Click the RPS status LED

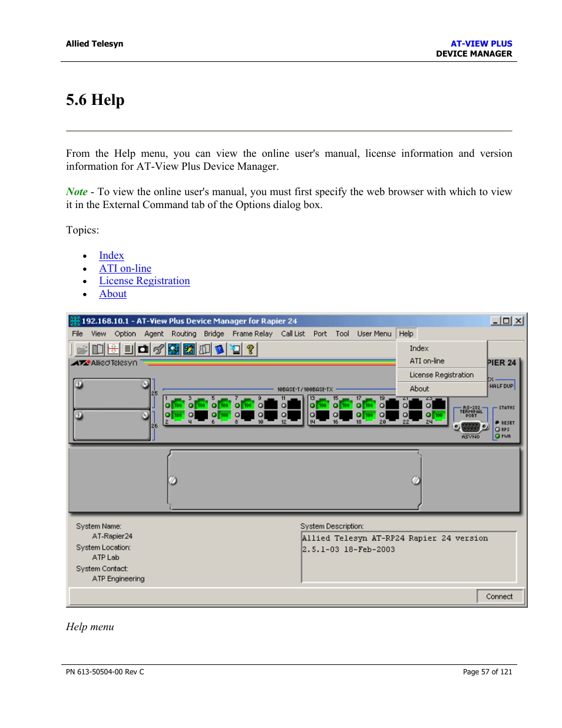pyautogui.click(x=498, y=430)
